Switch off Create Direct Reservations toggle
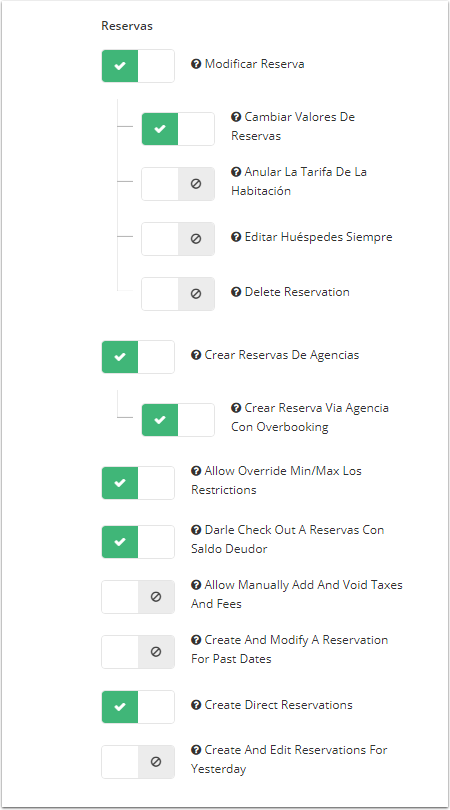This screenshot has width=450, height=810. tap(138, 707)
